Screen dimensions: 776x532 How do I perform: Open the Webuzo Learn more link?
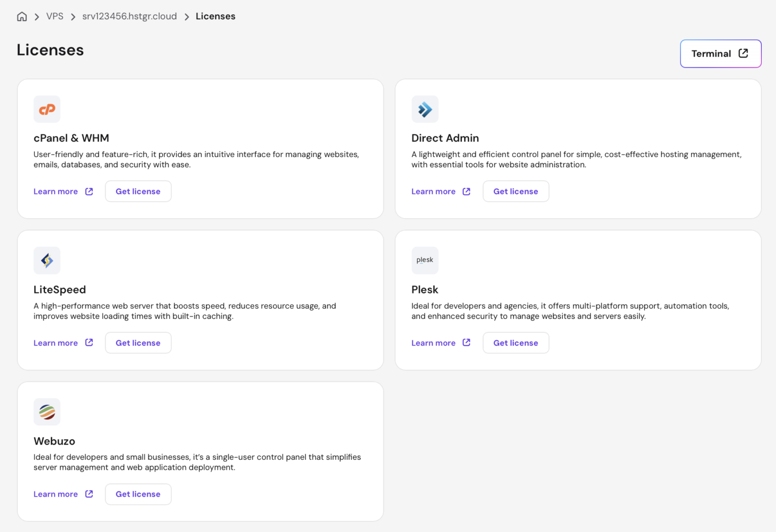(x=63, y=494)
